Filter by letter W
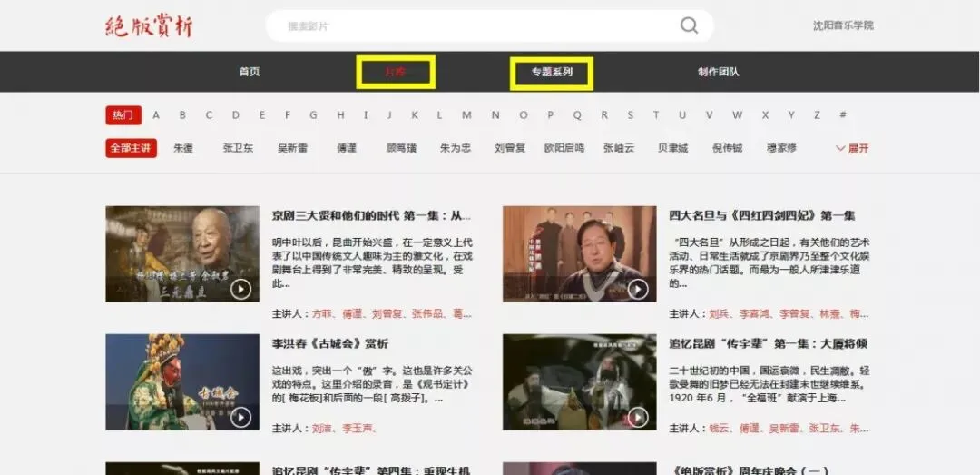Screen dimensions: 980x475 738,115
